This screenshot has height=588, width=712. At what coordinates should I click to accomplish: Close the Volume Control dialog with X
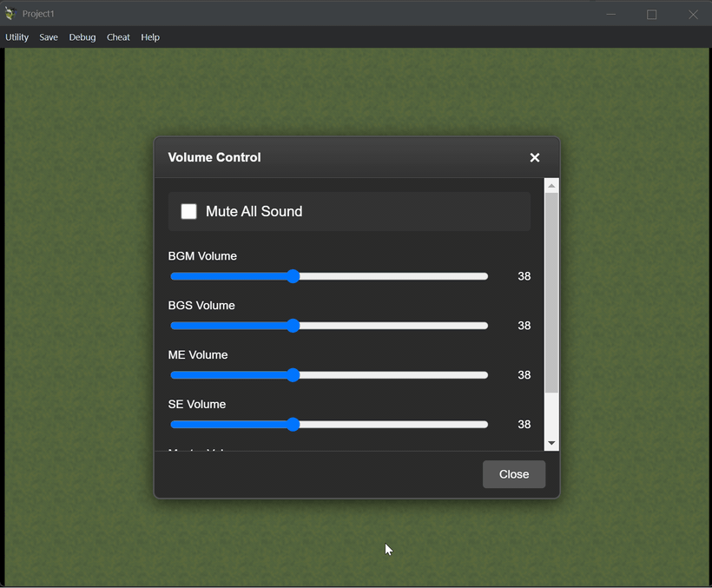click(x=535, y=157)
